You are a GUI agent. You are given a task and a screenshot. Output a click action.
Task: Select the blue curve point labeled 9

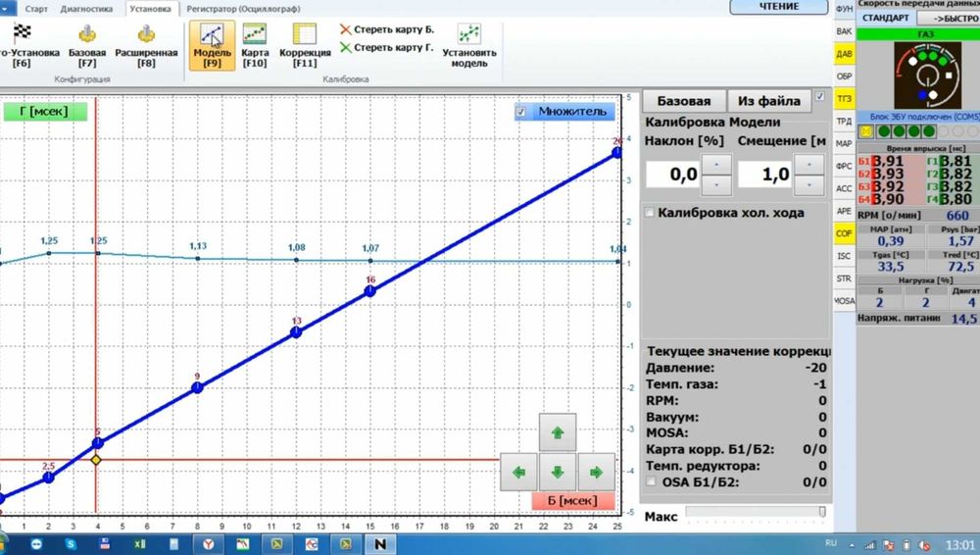(198, 387)
